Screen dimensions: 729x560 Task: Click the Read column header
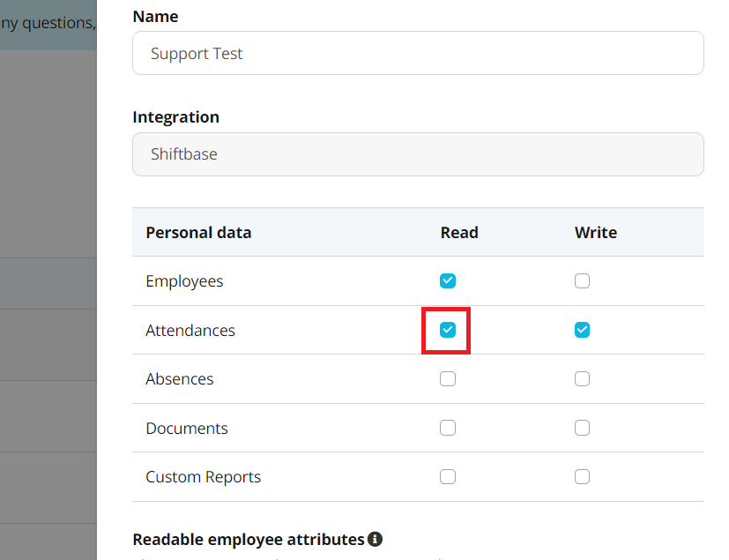(x=459, y=233)
